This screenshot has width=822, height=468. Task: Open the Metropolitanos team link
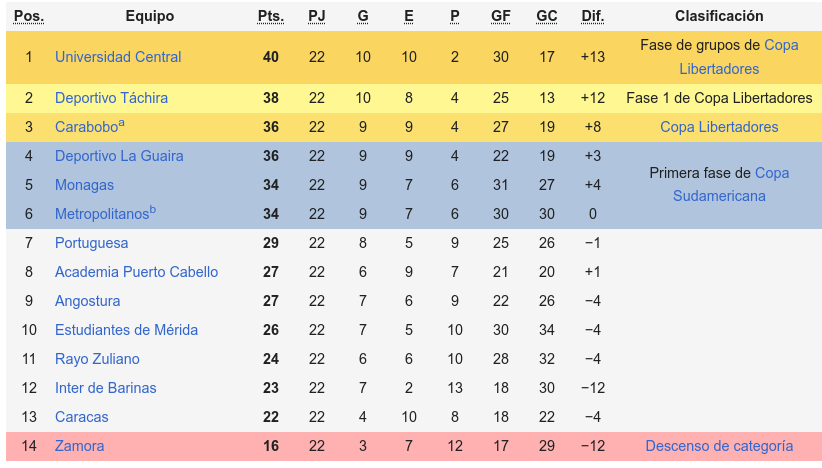click(x=102, y=214)
